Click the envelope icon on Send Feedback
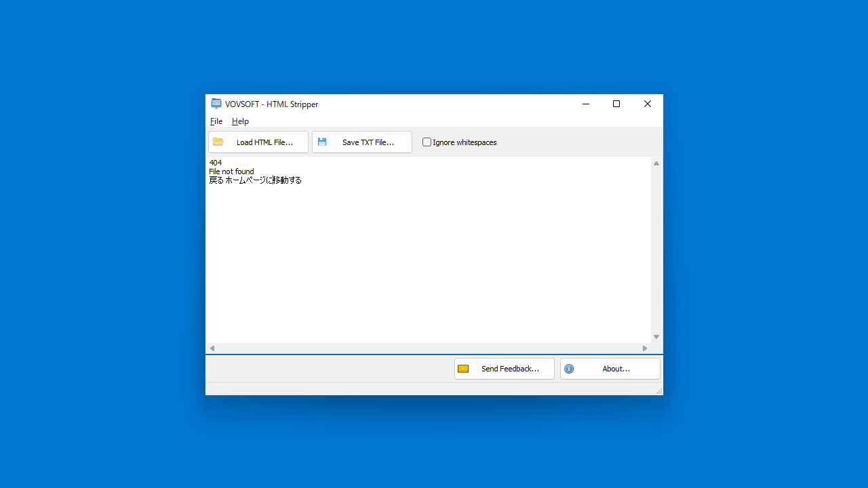Image resolution: width=868 pixels, height=488 pixels. pyautogui.click(x=463, y=369)
